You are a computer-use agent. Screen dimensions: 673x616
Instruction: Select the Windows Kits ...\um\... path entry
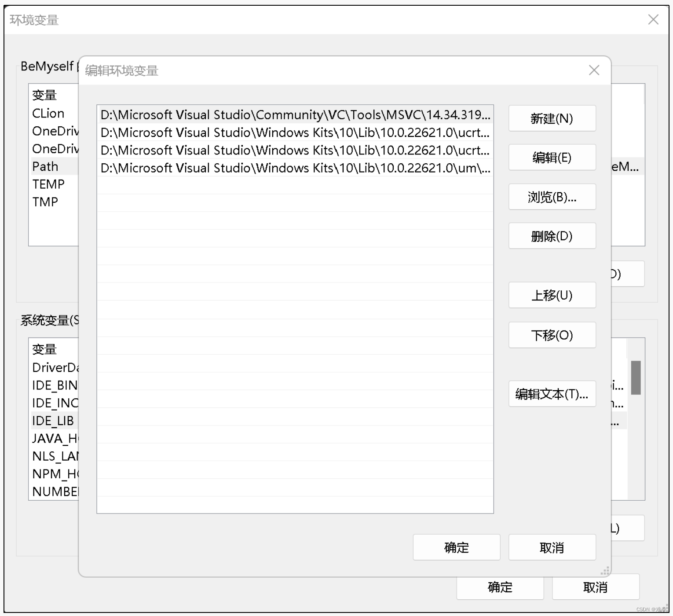295,168
